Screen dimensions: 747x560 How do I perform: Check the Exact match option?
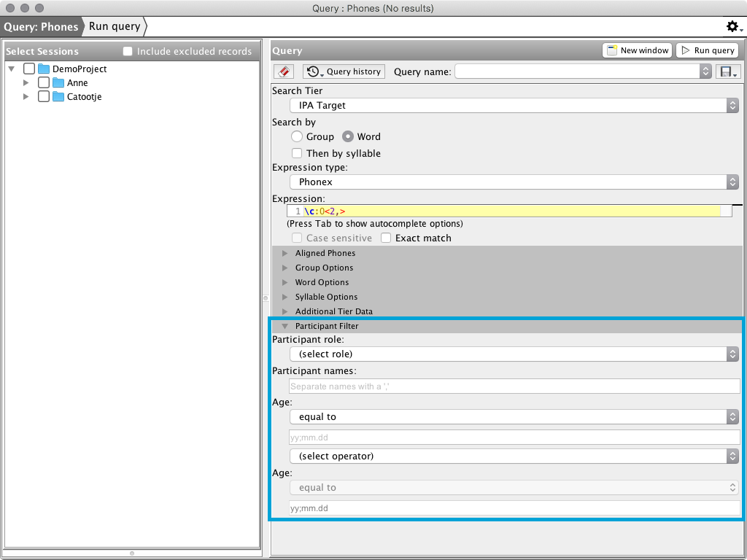coord(387,238)
